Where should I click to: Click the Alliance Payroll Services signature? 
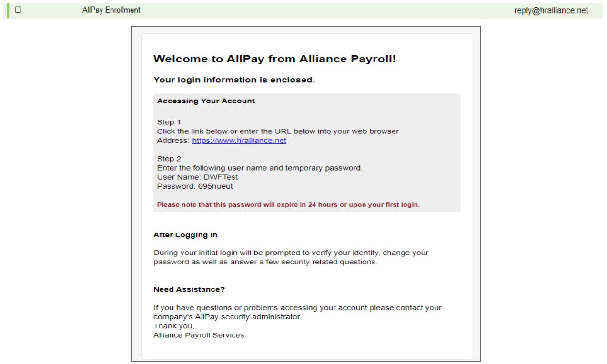(199, 335)
